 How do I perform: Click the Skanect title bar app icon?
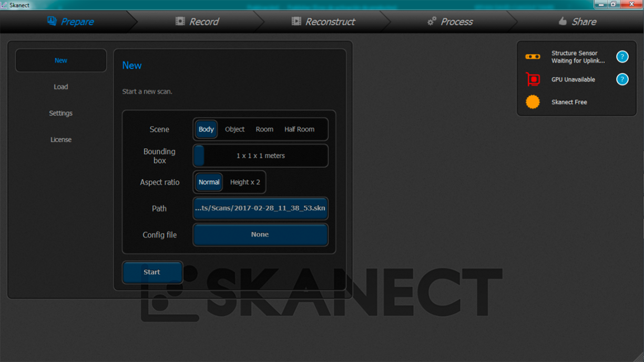click(x=5, y=5)
